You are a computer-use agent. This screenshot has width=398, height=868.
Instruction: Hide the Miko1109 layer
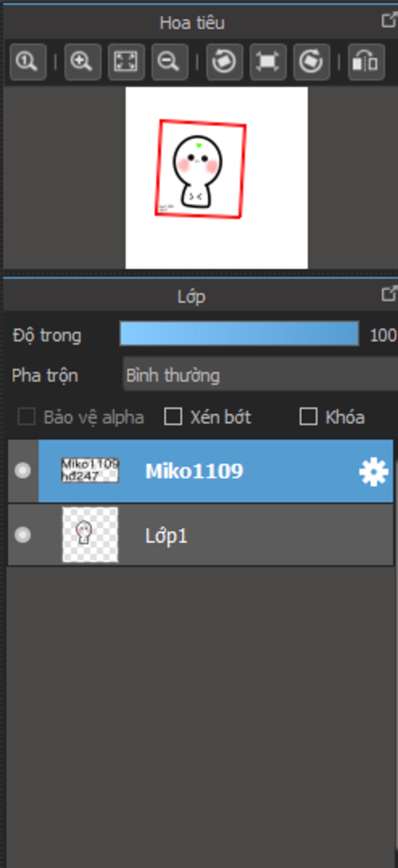(23, 471)
